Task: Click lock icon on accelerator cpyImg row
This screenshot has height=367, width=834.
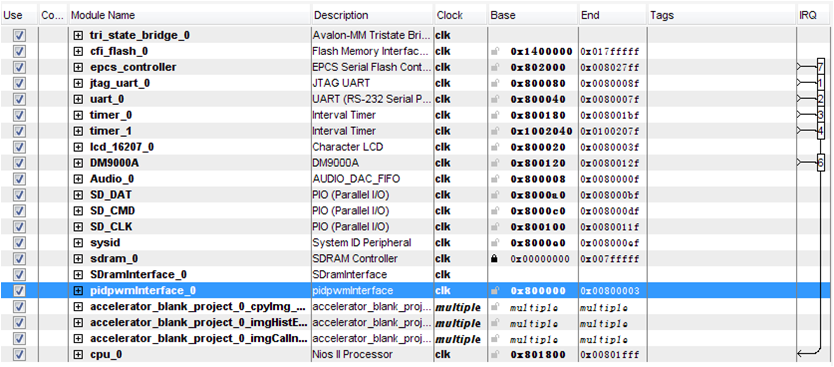Action: tap(495, 307)
